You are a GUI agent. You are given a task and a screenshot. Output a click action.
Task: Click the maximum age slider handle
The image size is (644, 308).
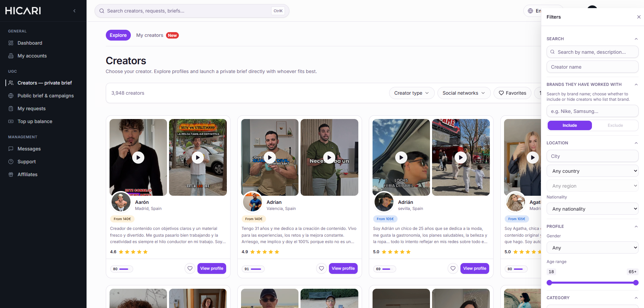coord(636,283)
